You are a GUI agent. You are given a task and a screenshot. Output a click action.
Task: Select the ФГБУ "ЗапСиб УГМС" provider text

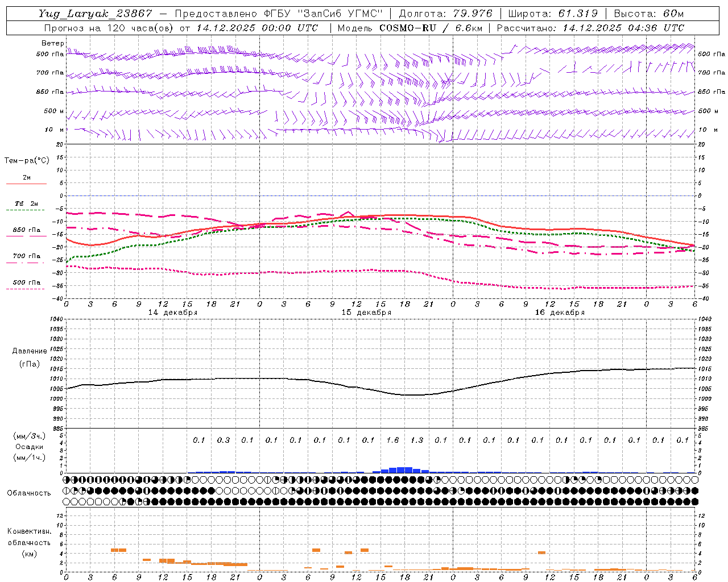324,14
